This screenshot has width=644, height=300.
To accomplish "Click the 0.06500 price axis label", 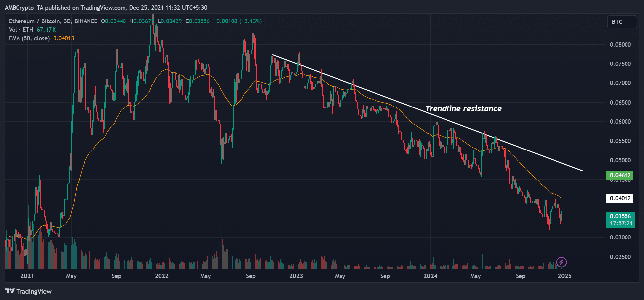I will tap(620, 103).
